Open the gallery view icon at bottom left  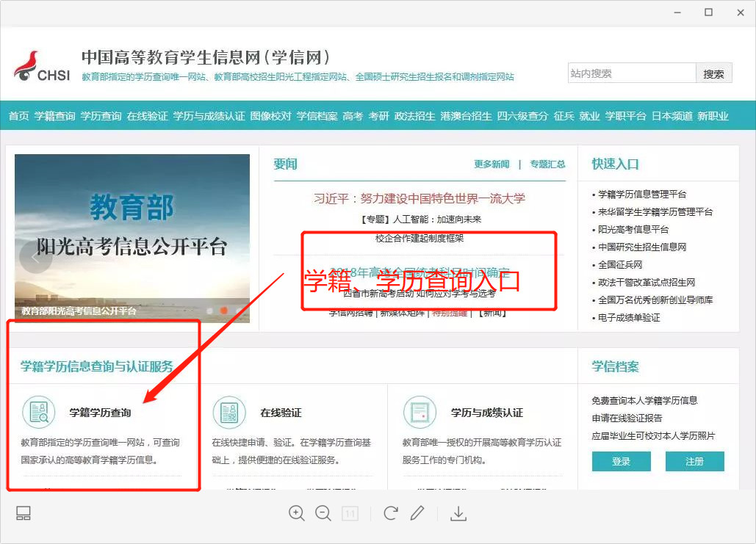pyautogui.click(x=24, y=513)
